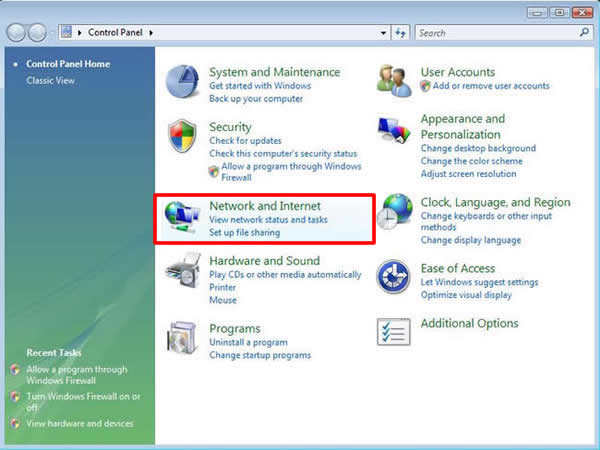
Task: Open View network status and tasks link
Action: click(x=268, y=219)
